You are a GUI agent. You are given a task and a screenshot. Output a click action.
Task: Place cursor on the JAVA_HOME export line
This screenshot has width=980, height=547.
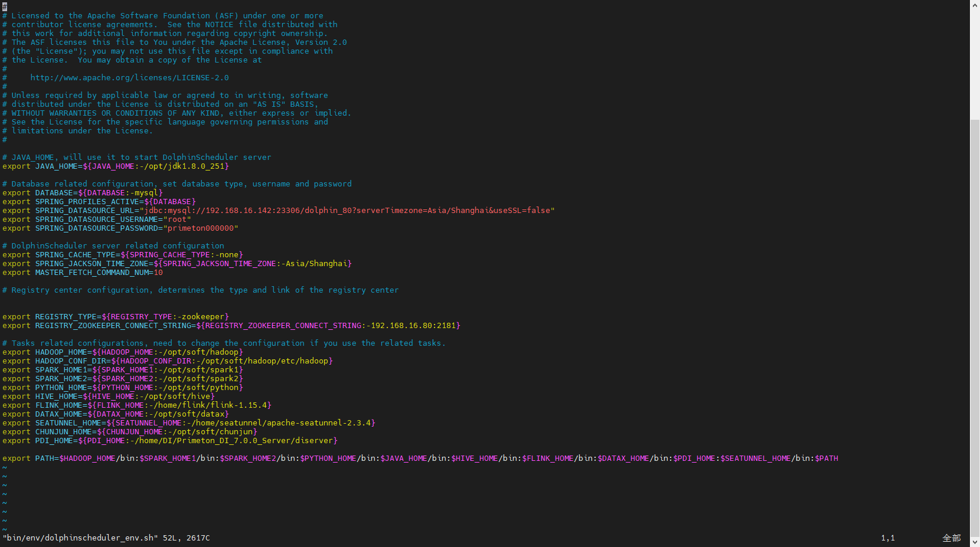pyautogui.click(x=115, y=166)
